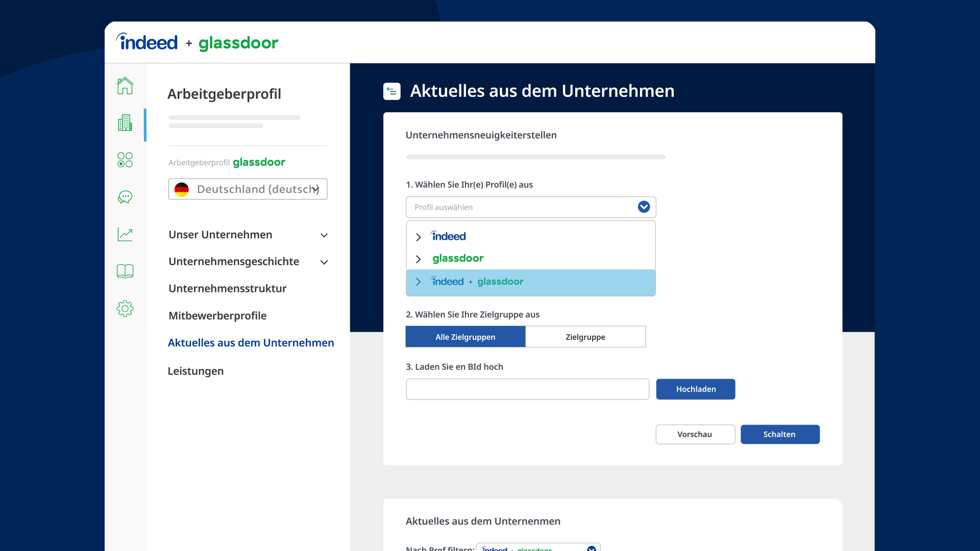Open the four-circles apps icon
Image resolution: width=980 pixels, height=551 pixels.
tap(125, 160)
